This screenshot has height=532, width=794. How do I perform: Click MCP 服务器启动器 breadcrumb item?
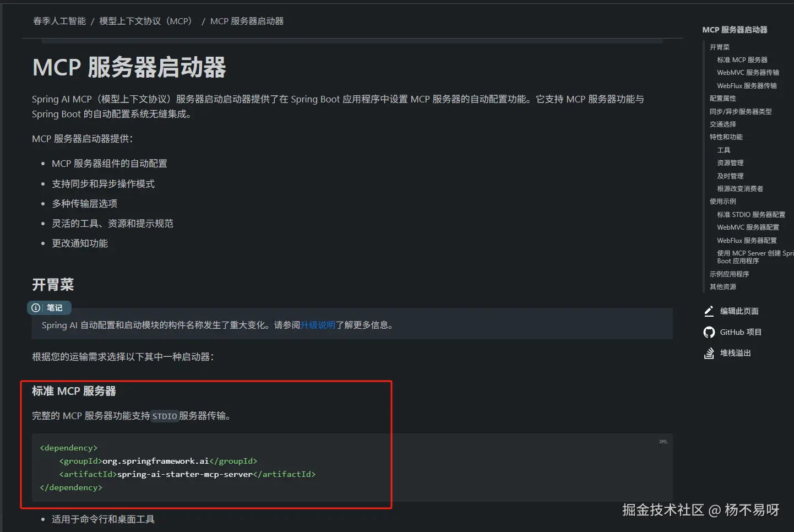247,21
